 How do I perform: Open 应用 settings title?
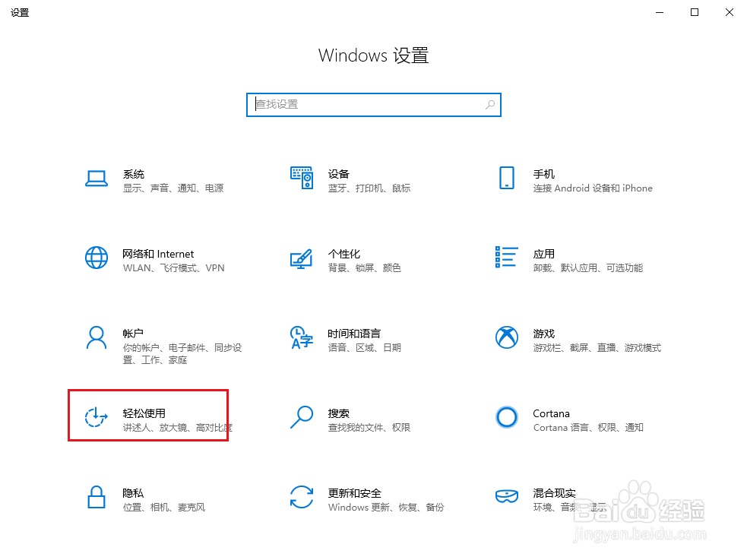pos(543,254)
